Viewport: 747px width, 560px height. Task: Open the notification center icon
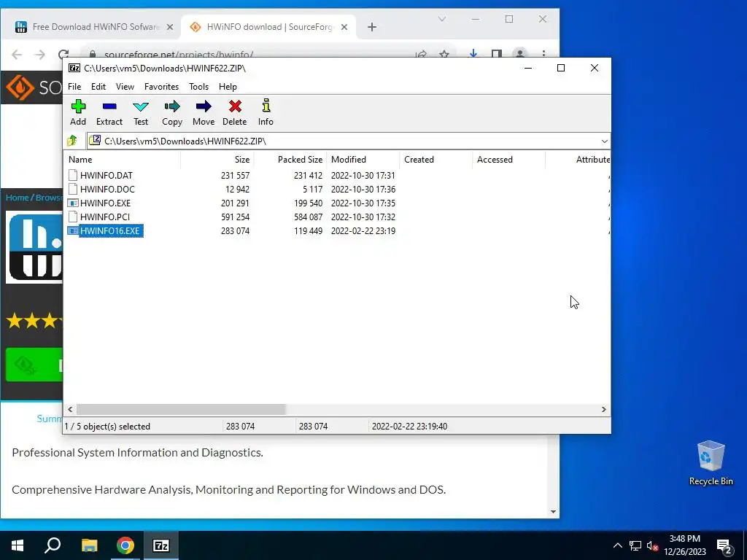724,547
